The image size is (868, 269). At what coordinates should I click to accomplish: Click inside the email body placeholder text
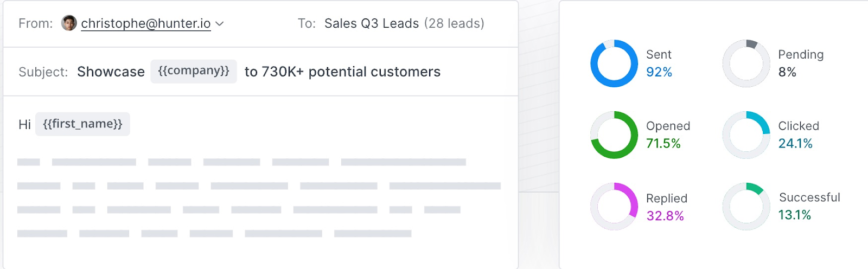pyautogui.click(x=259, y=198)
